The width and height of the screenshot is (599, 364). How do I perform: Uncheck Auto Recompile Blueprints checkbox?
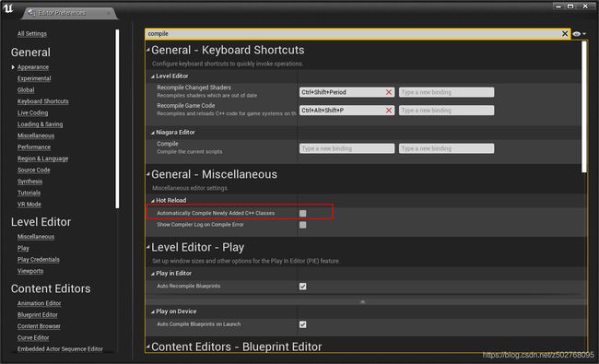tap(302, 286)
